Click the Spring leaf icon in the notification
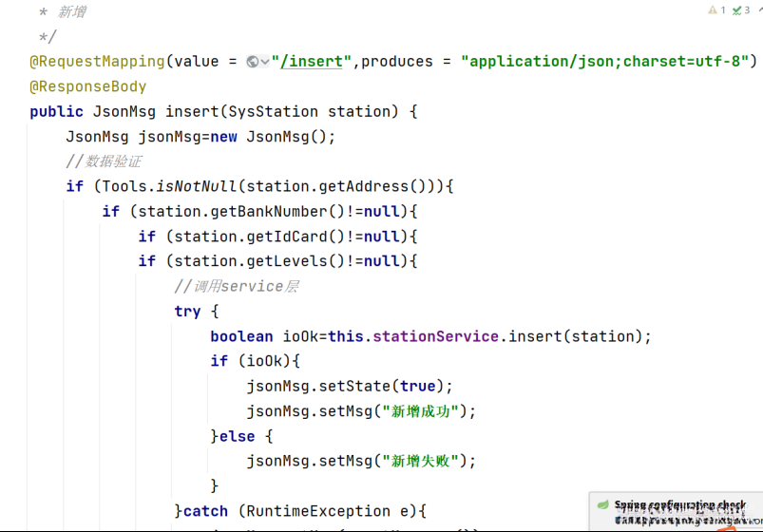 pyautogui.click(x=603, y=504)
